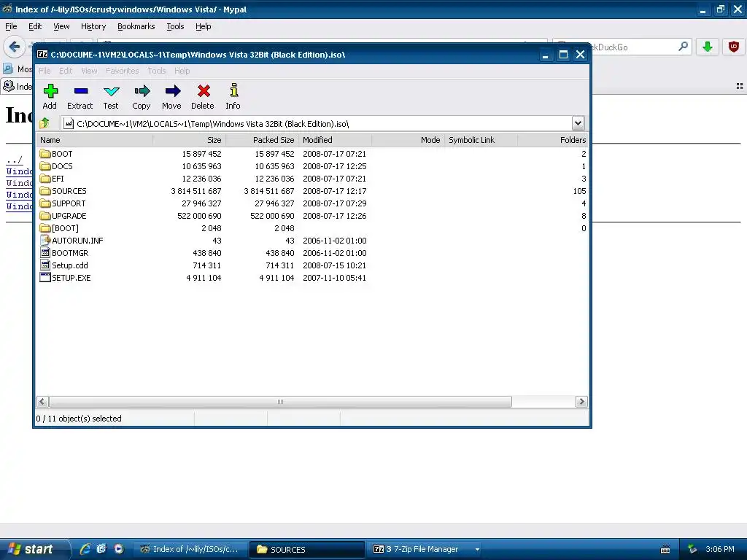Select the Copy toolbar icon
Screen dimensions: 747x560
(x=142, y=90)
